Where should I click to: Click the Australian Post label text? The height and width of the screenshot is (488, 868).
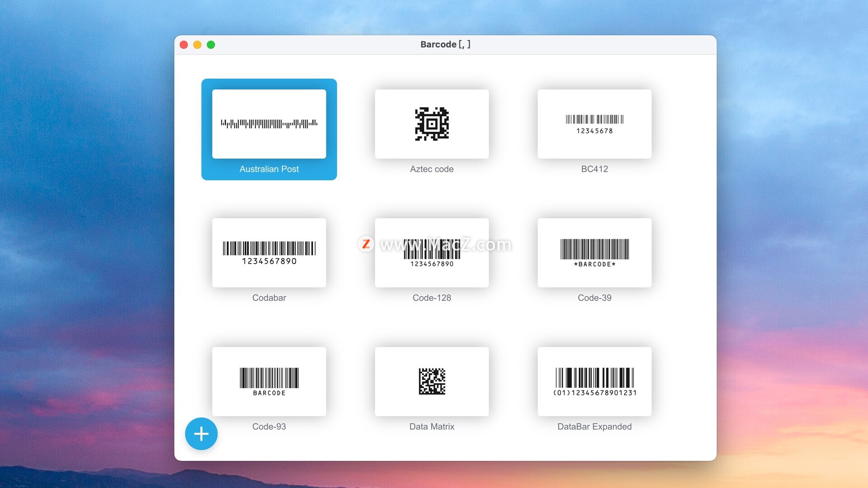tap(269, 169)
